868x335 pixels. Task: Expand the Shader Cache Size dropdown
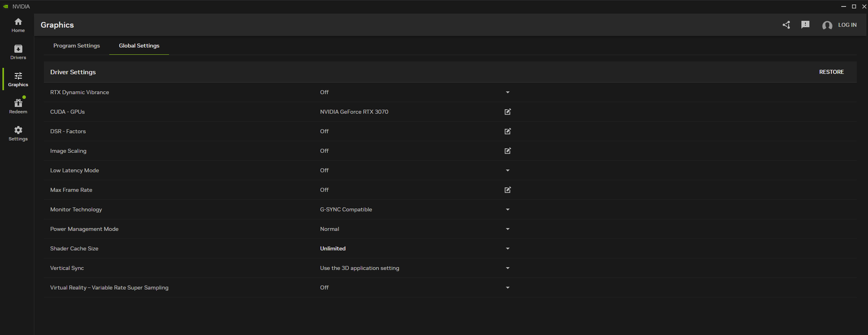point(507,249)
